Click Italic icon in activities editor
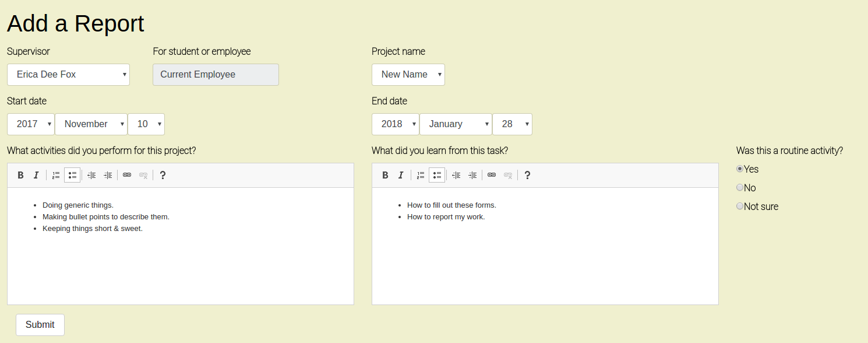This screenshot has width=868, height=343. tap(36, 175)
